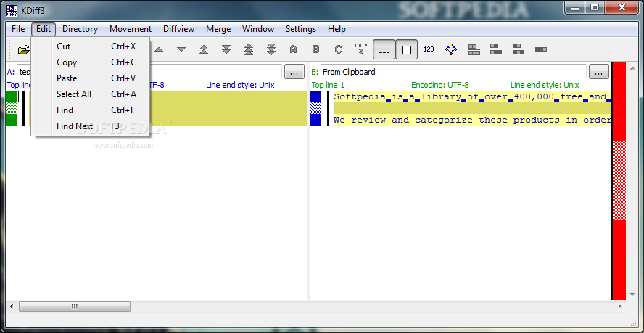Click third window layout icon in toolbar

[x=519, y=49]
